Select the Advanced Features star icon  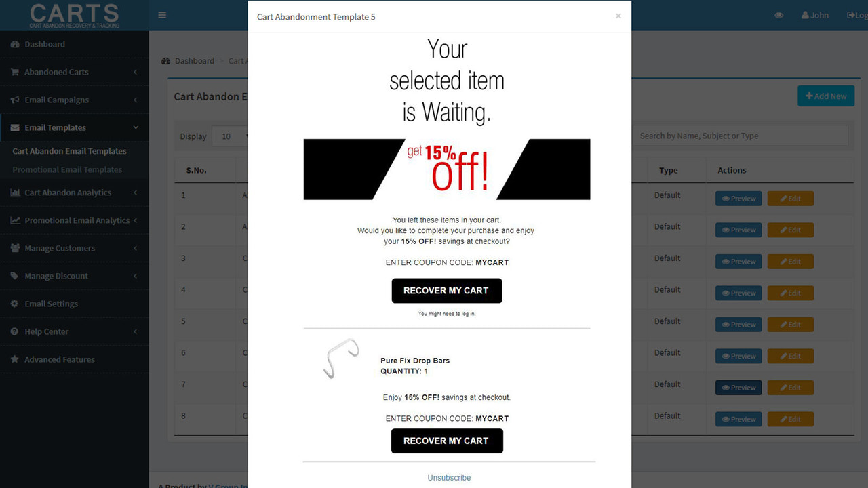(16, 359)
